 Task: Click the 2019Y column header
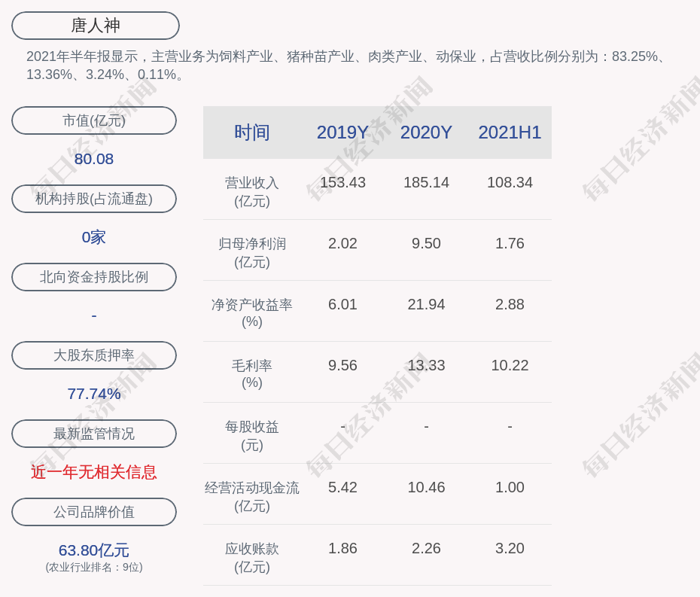[x=343, y=132]
